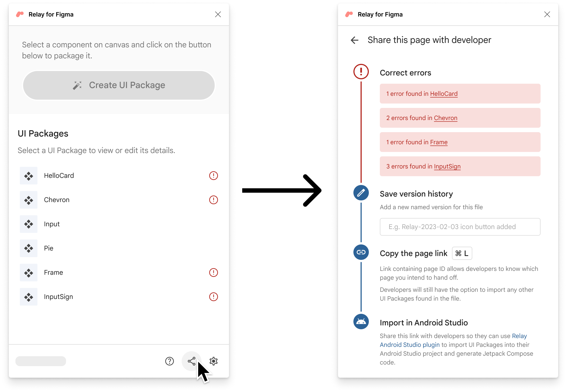This screenshot has width=567, height=392.
Task: Click the settings gear icon
Action: coord(214,361)
